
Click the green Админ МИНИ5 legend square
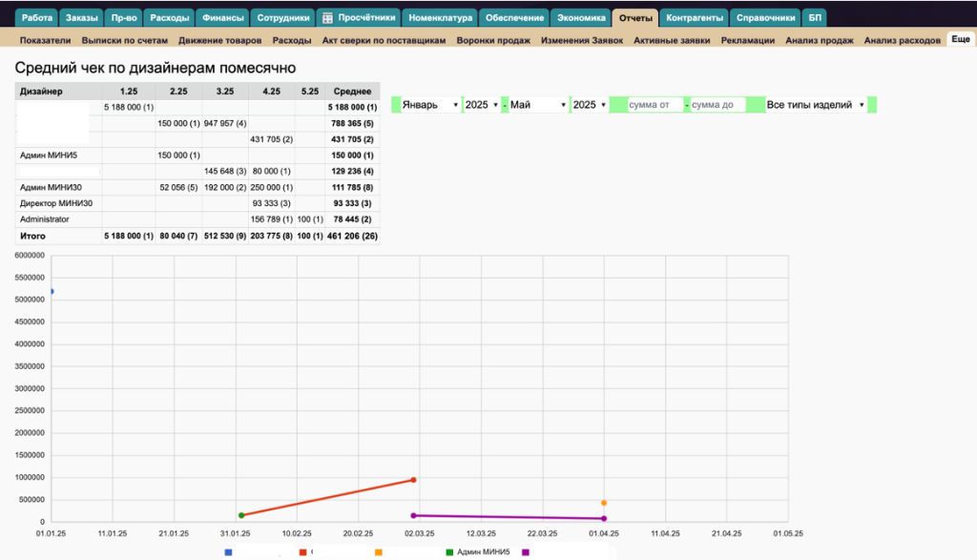click(x=449, y=551)
